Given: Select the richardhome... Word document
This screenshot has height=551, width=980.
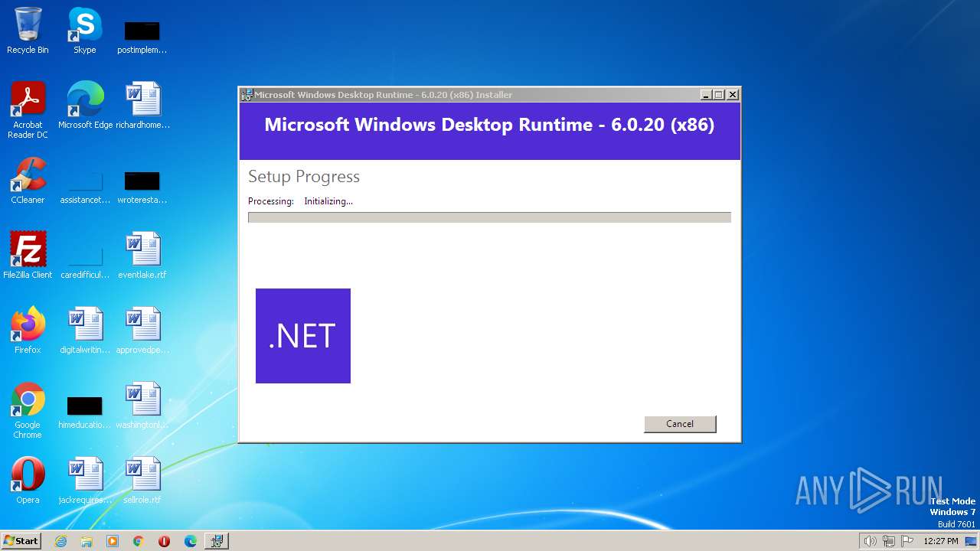Looking at the screenshot, I should 142,106.
